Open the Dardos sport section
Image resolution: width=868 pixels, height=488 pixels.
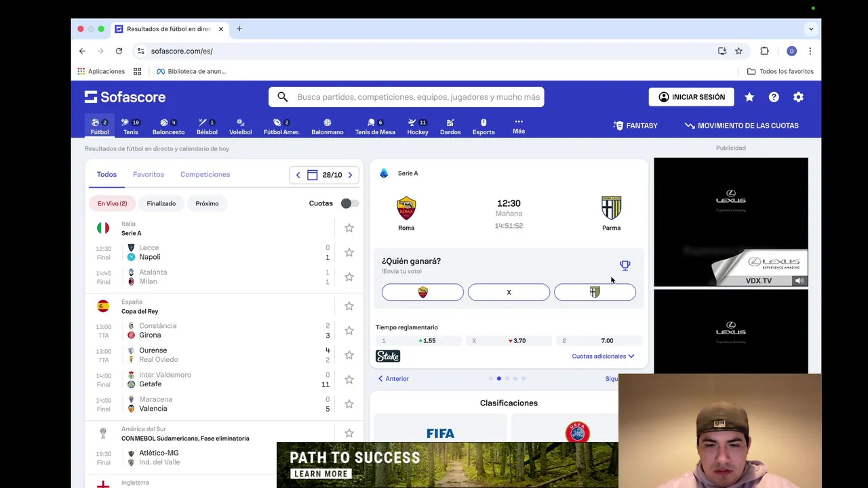click(x=450, y=126)
